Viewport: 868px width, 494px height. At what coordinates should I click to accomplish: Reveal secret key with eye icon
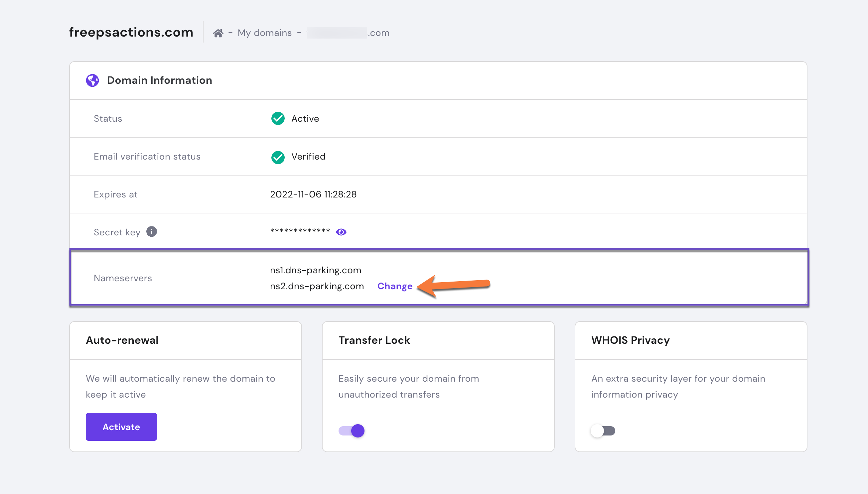tap(341, 232)
